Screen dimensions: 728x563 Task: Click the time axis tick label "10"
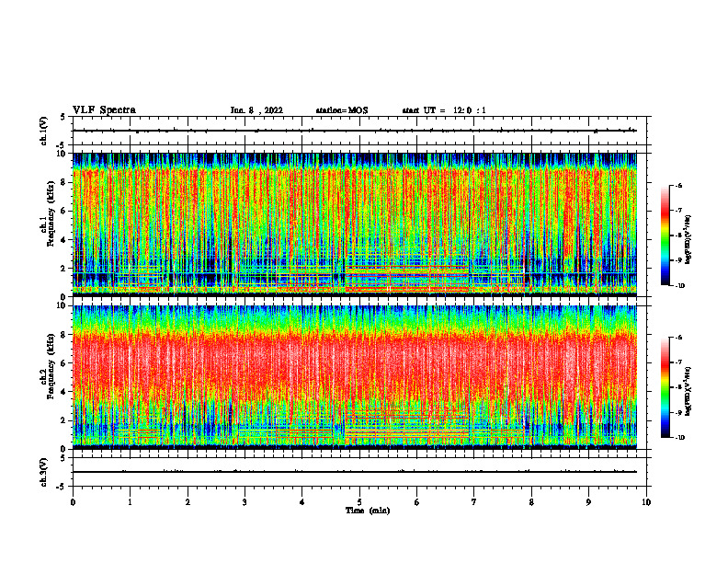[646, 502]
